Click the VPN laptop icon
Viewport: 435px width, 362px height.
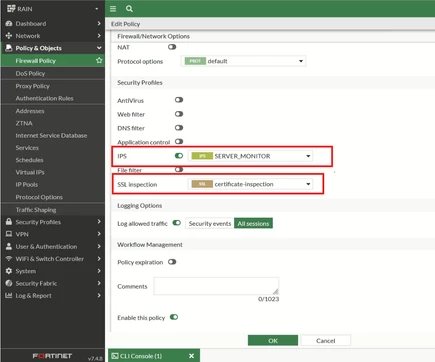tap(9, 234)
